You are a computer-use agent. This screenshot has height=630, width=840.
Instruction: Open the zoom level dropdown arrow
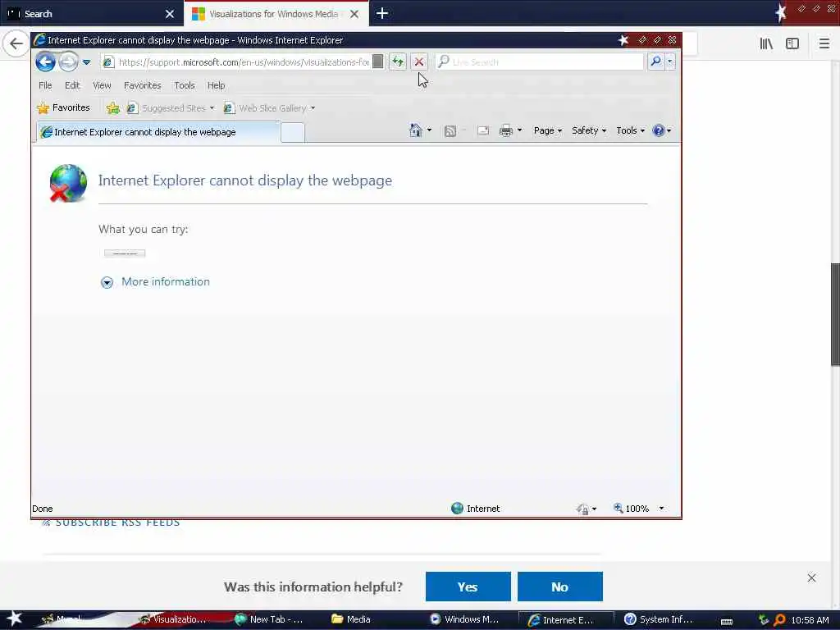click(x=661, y=509)
